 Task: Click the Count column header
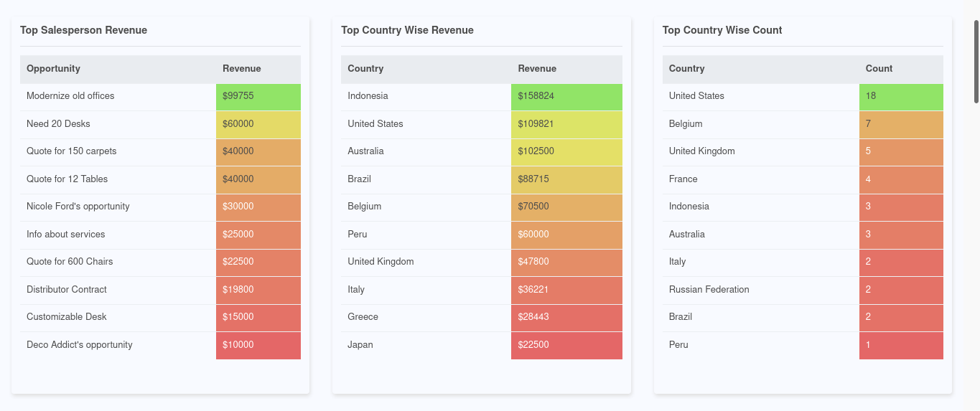click(x=879, y=69)
